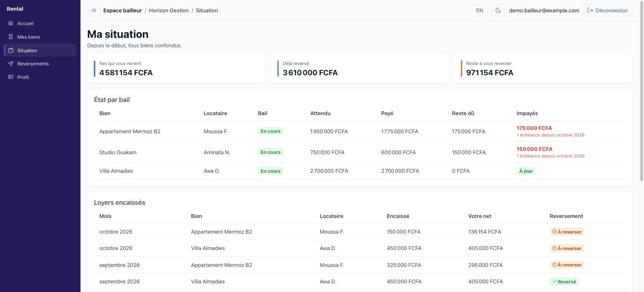Screen dimensions: 644x292
Task: Click the Profil card icon
Action: click(11, 77)
